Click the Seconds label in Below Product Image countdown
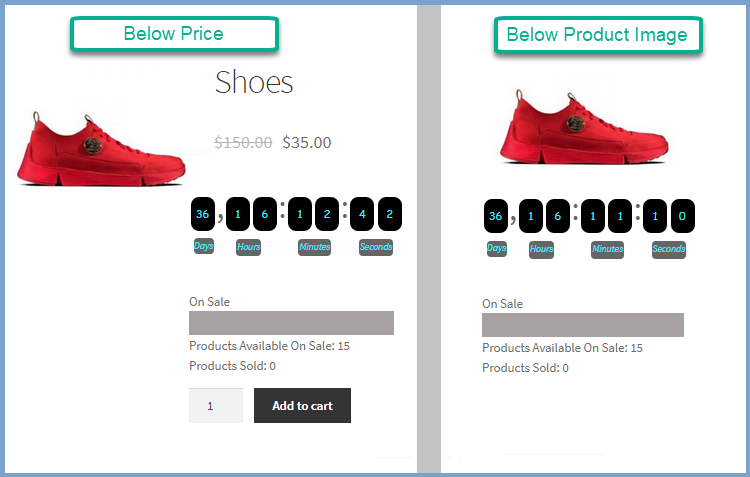Image resolution: width=750 pixels, height=477 pixels. coord(669,249)
